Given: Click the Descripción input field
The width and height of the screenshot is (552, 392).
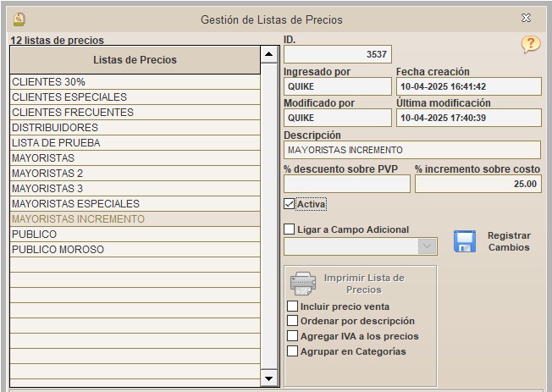Looking at the screenshot, I should (412, 150).
